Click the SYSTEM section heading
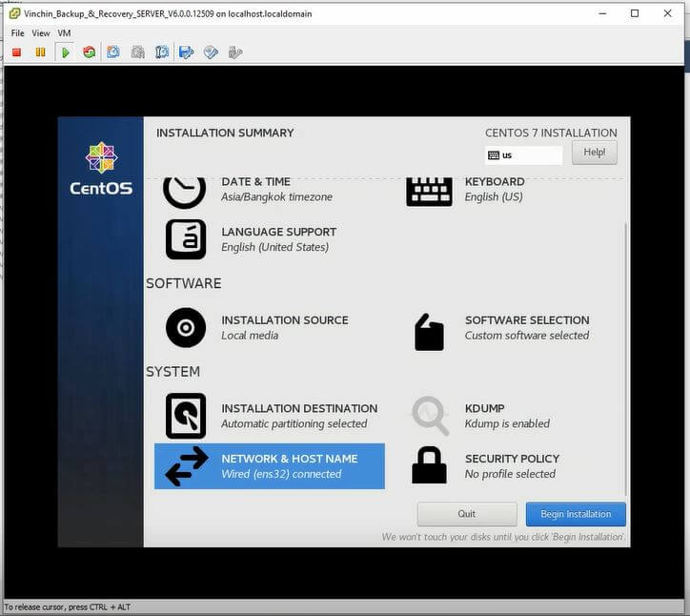 point(172,372)
